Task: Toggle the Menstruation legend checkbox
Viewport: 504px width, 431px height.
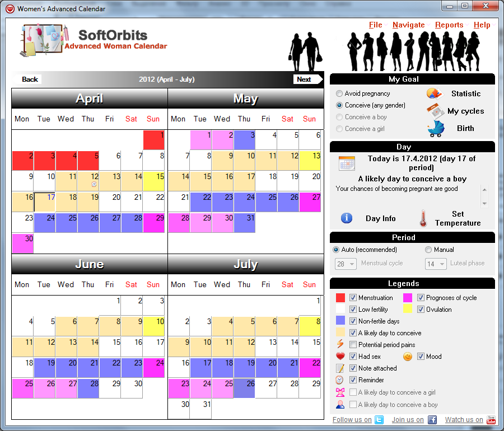Action: tap(353, 297)
